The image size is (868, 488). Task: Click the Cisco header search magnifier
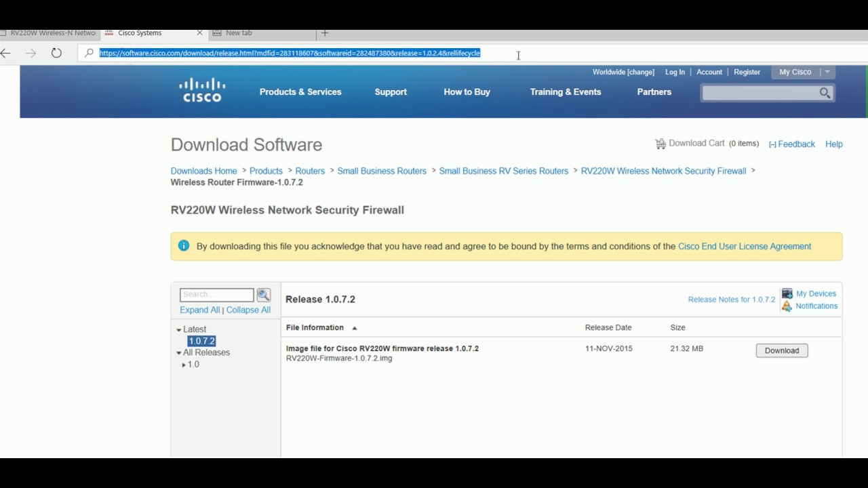(x=825, y=93)
